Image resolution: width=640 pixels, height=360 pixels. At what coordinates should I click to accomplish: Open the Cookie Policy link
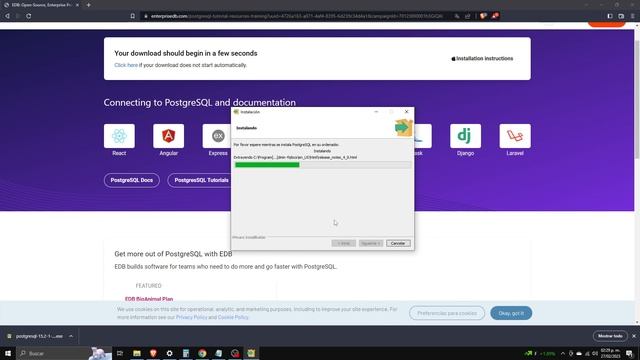click(233, 317)
